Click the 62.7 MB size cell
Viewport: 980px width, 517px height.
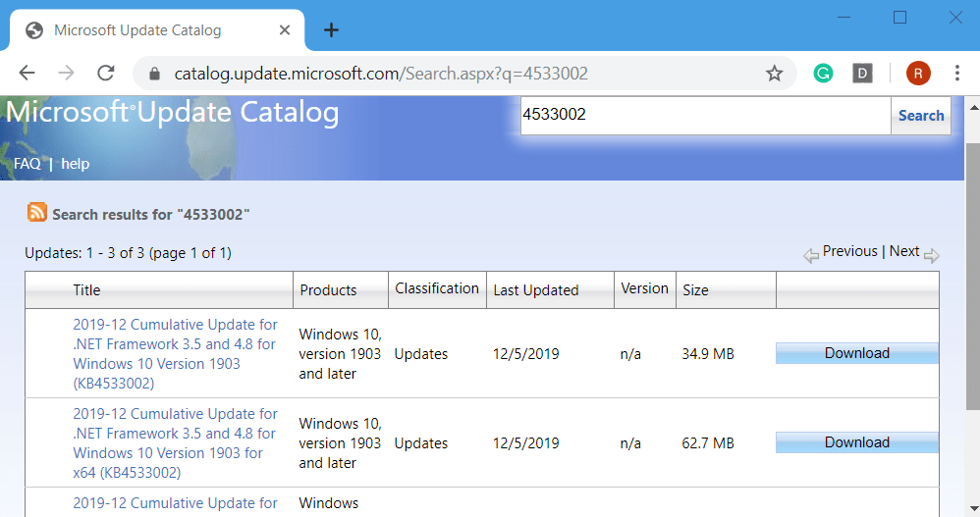pos(708,443)
